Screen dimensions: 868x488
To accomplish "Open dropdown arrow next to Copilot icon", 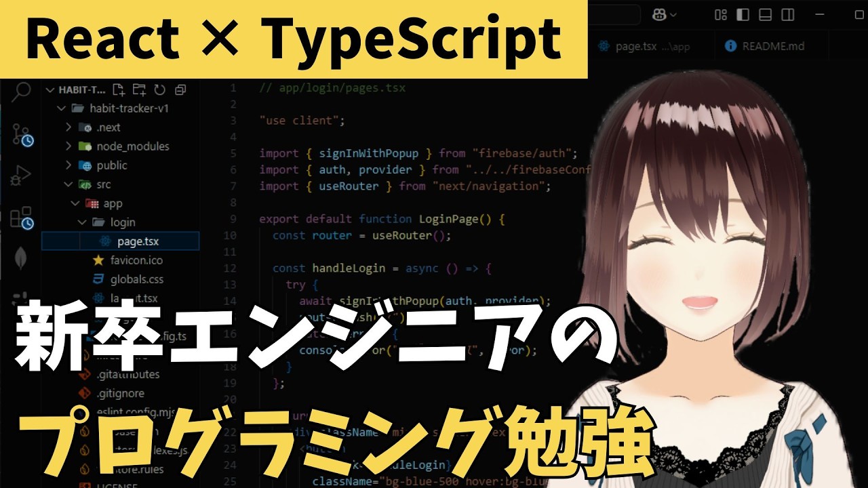I will point(673,15).
